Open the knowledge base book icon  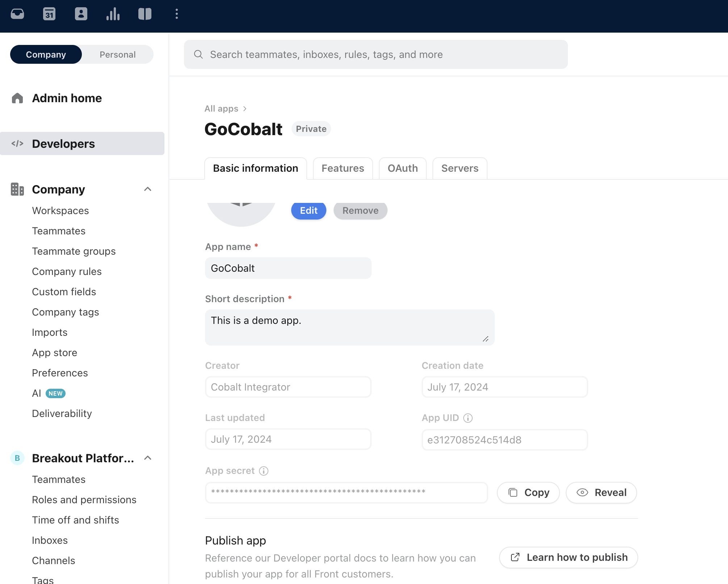tap(145, 14)
